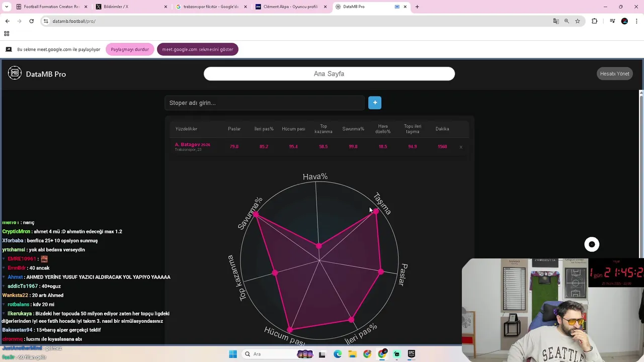Click the Hava düello% column header
This screenshot has height=362, width=644.
tap(383, 129)
